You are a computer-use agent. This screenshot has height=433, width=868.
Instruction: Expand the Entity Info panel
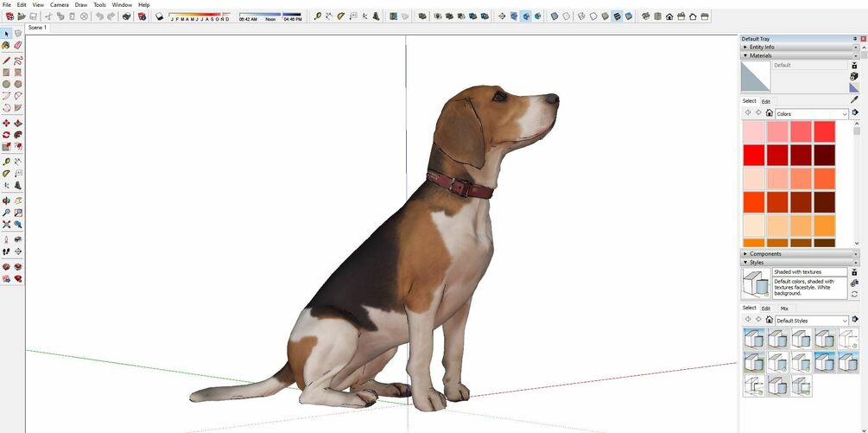800,47
